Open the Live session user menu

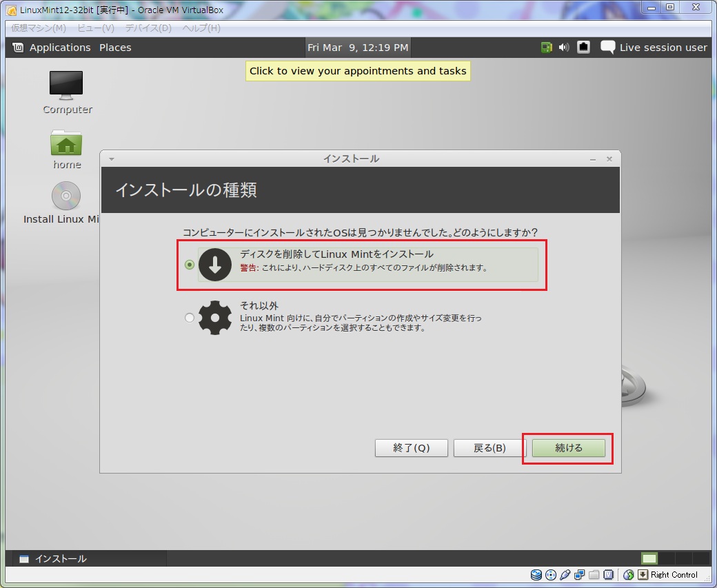point(663,48)
